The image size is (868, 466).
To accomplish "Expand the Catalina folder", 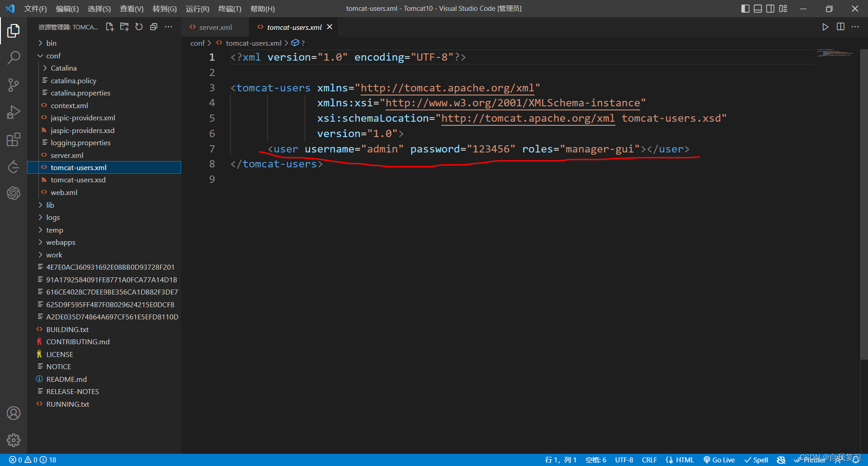I will pyautogui.click(x=104, y=68).
